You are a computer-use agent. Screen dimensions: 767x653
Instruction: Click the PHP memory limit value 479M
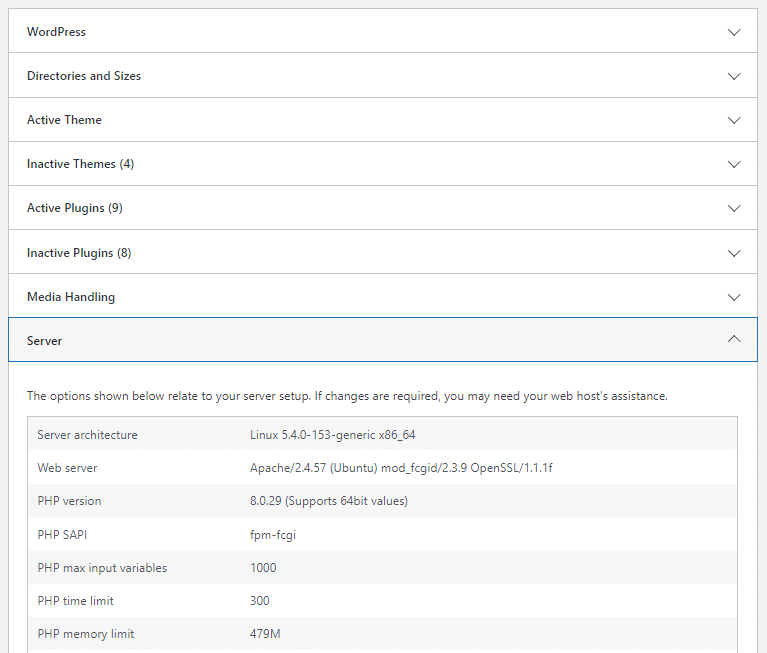click(x=264, y=634)
